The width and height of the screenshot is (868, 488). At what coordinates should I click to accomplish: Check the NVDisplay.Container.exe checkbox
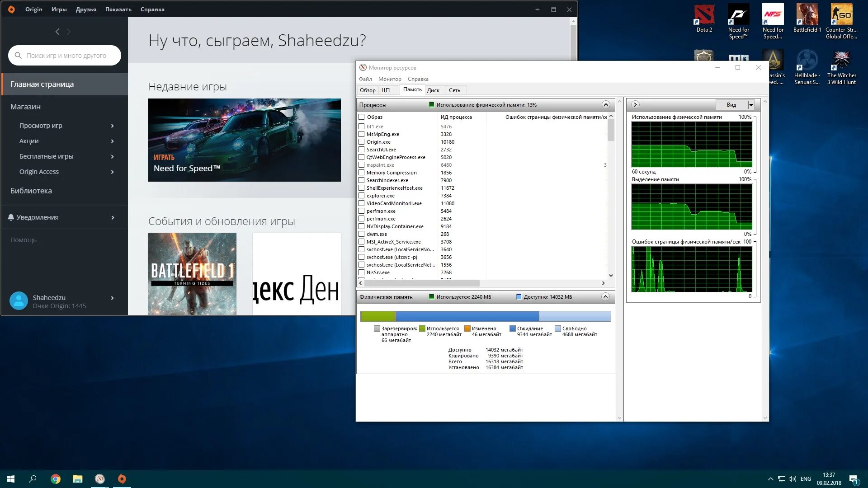(362, 226)
